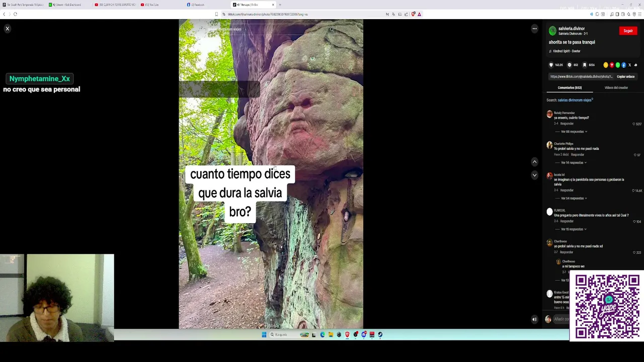Open a new browser tab with plus
Image resolution: width=644 pixels, height=362 pixels.
(280, 5)
